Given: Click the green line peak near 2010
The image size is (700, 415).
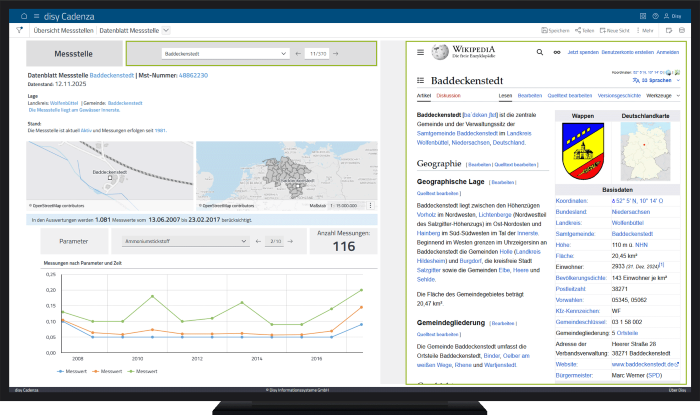Looking at the screenshot, I should [153, 296].
